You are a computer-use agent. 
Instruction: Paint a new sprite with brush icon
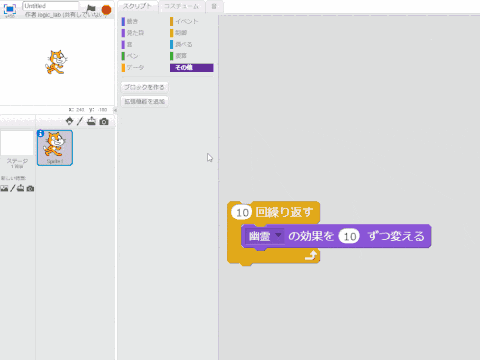tap(80, 121)
